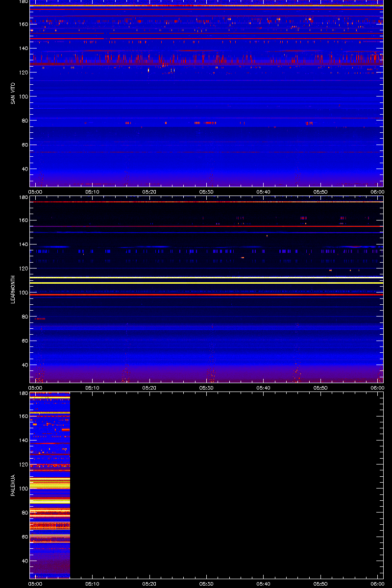Screen dimensions: 392x588
Task: Click the 100 frequency label on Learmonth axis
Action: [x=24, y=293]
